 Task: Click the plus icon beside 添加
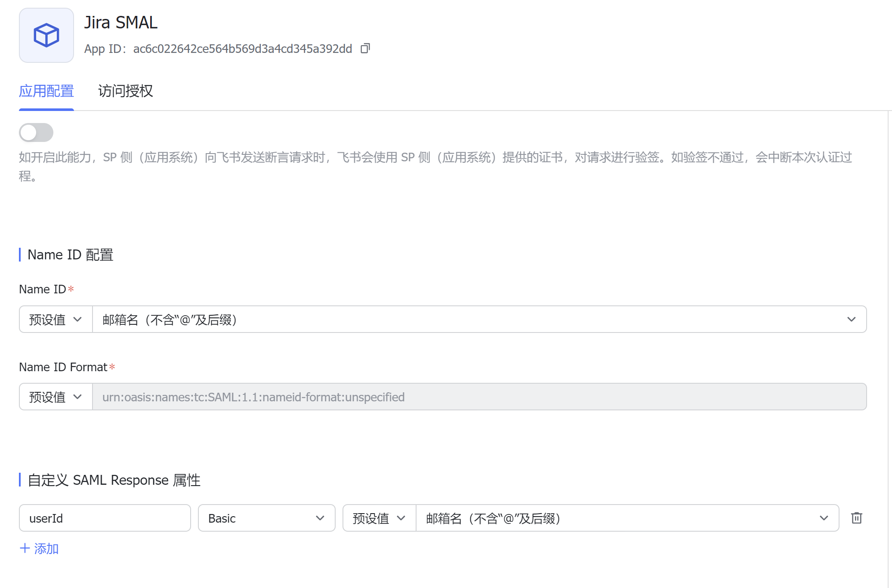click(25, 548)
